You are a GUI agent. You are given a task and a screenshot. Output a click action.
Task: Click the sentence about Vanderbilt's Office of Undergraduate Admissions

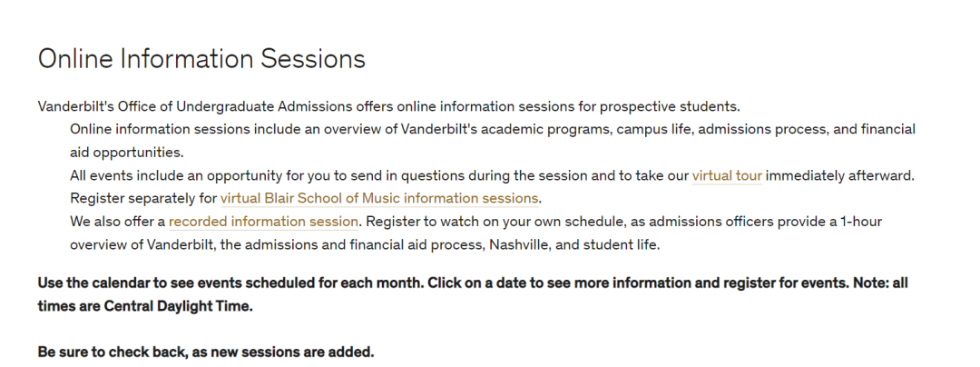(x=388, y=107)
